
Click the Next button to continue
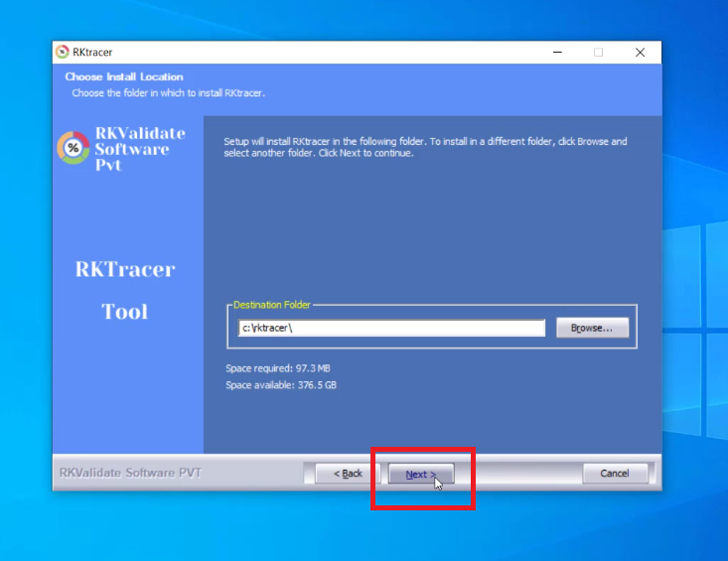pos(421,474)
